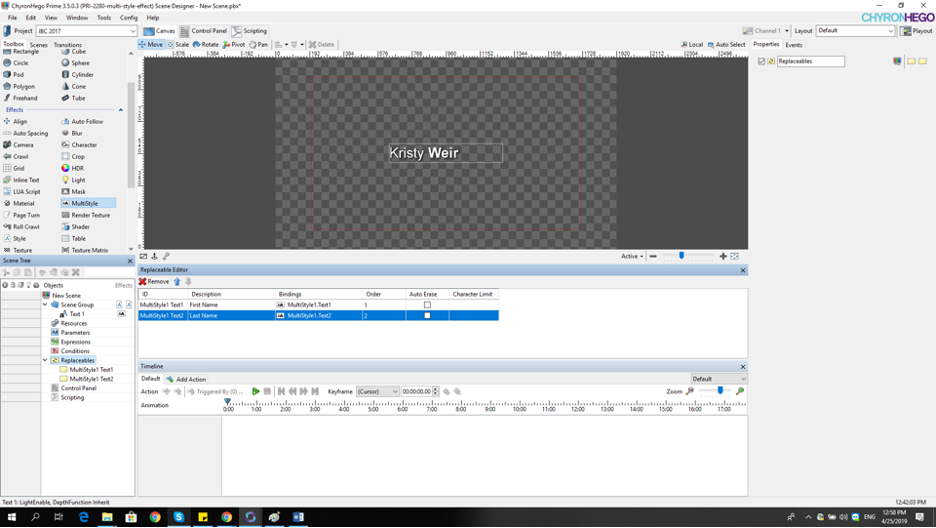Toggle Auto Erase for First Name row

(427, 305)
